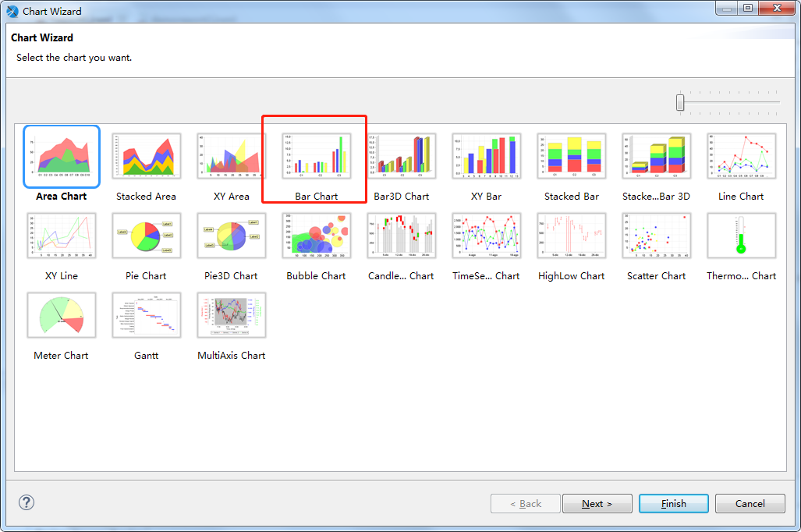
Task: Choose the Stacked Area chart
Action: [146, 157]
